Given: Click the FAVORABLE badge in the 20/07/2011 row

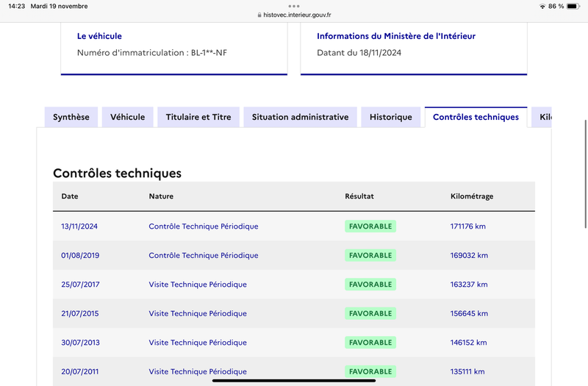Looking at the screenshot, I should tap(370, 372).
